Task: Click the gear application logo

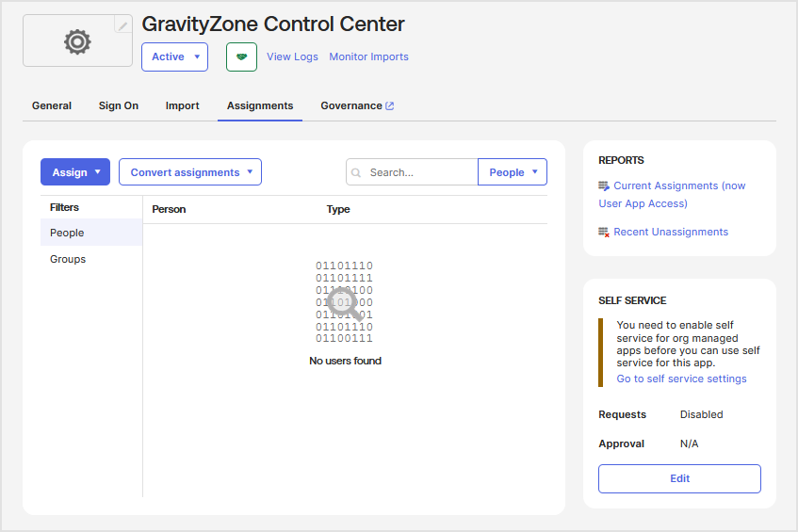Action: [x=77, y=41]
